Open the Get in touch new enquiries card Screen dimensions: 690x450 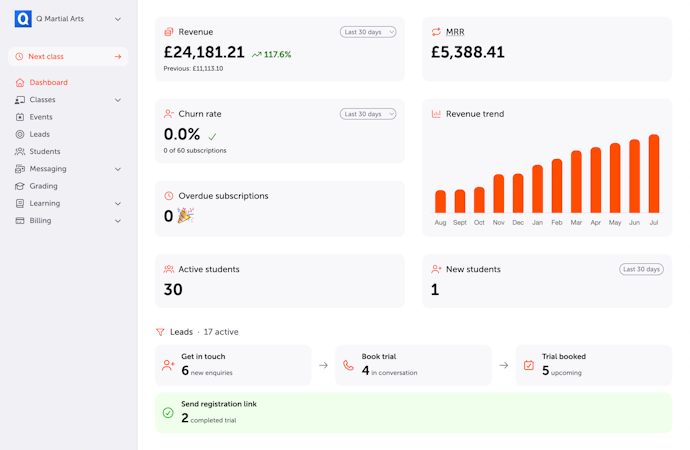(233, 365)
